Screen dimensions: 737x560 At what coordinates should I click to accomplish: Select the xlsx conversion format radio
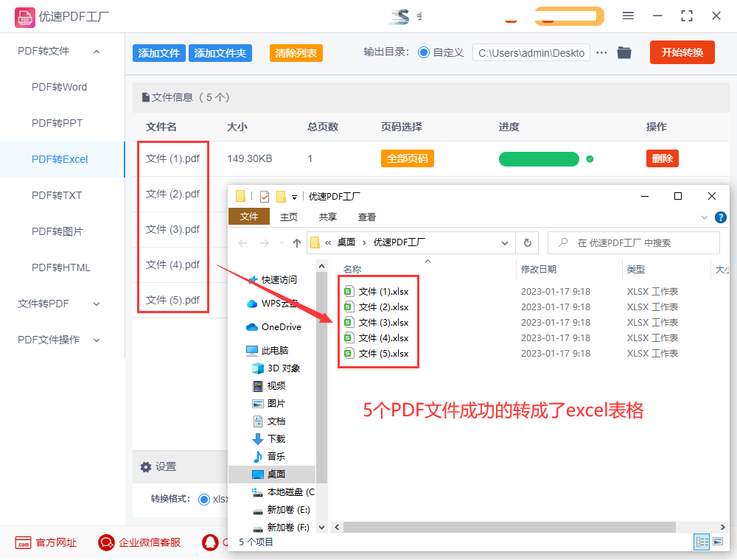[204, 499]
